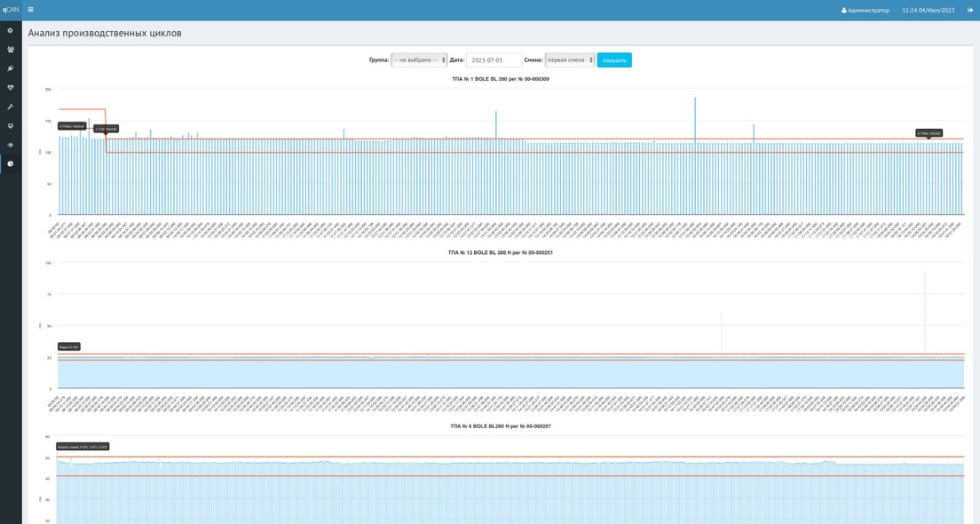
Task: Open the wrench maintenance sidebar icon
Action: 10,107
